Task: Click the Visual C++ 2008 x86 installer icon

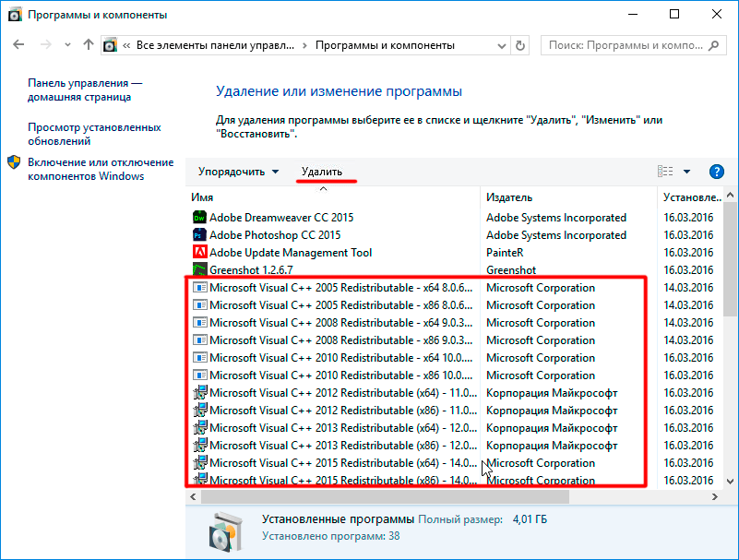Action: [x=200, y=340]
